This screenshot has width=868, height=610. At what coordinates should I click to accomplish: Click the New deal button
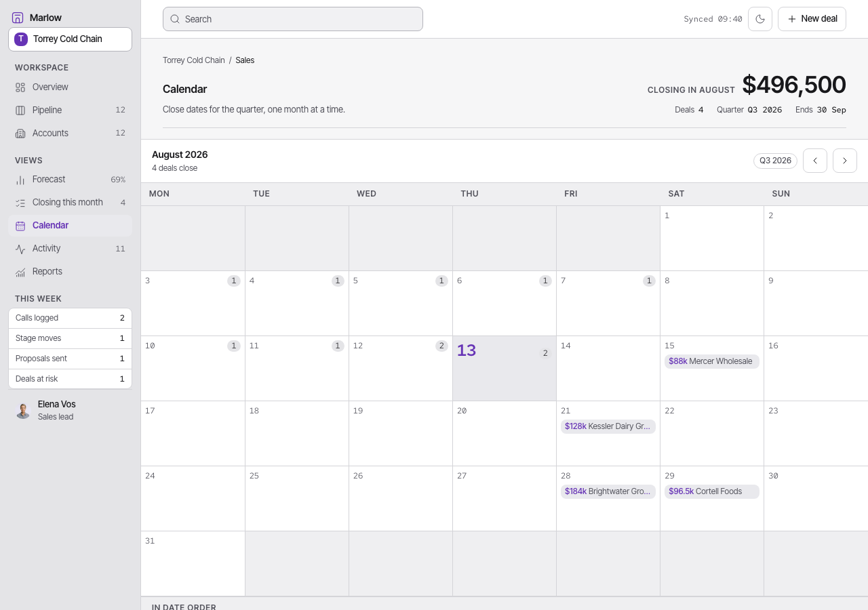tap(812, 19)
